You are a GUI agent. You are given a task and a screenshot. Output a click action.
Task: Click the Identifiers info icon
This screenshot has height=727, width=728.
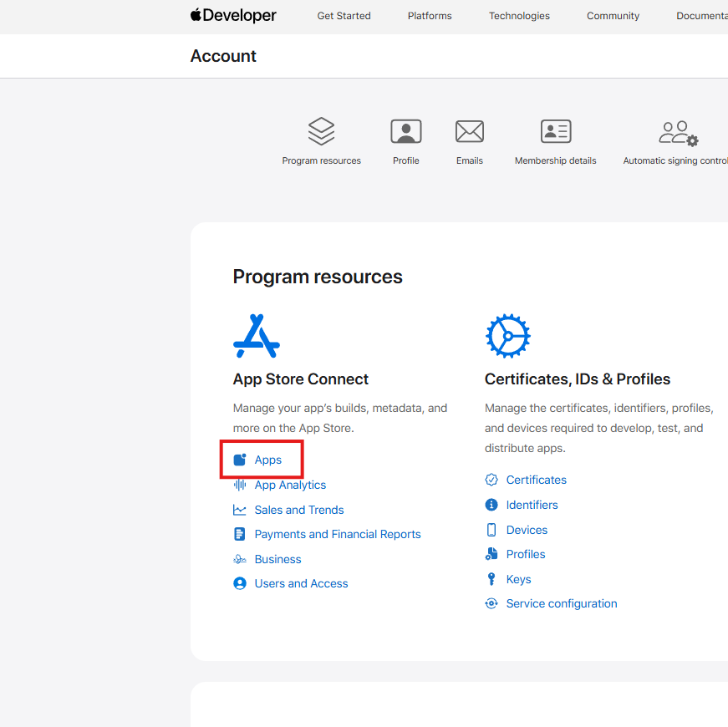491,505
